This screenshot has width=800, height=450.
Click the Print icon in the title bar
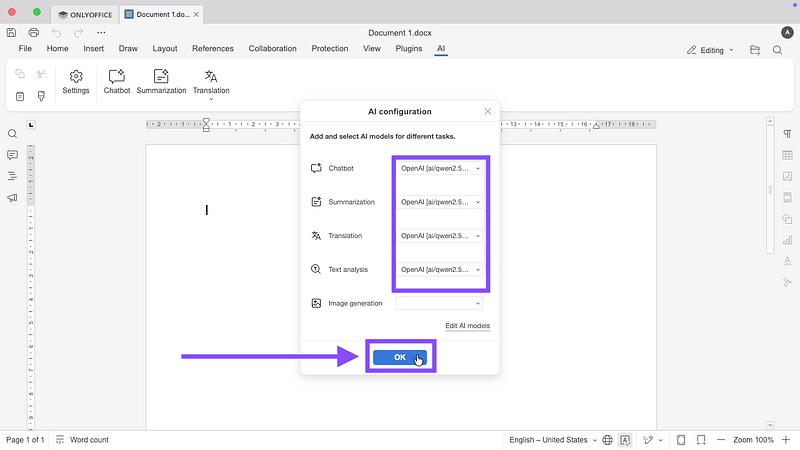33,33
